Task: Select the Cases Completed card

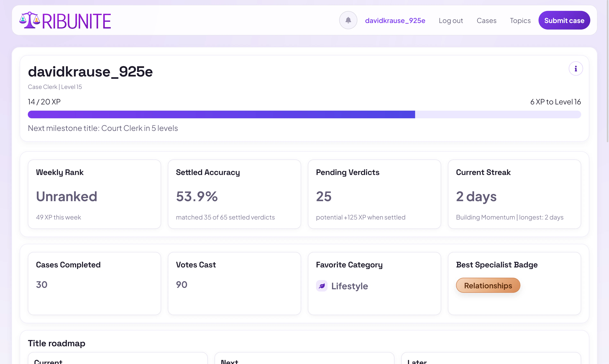Action: (94, 283)
